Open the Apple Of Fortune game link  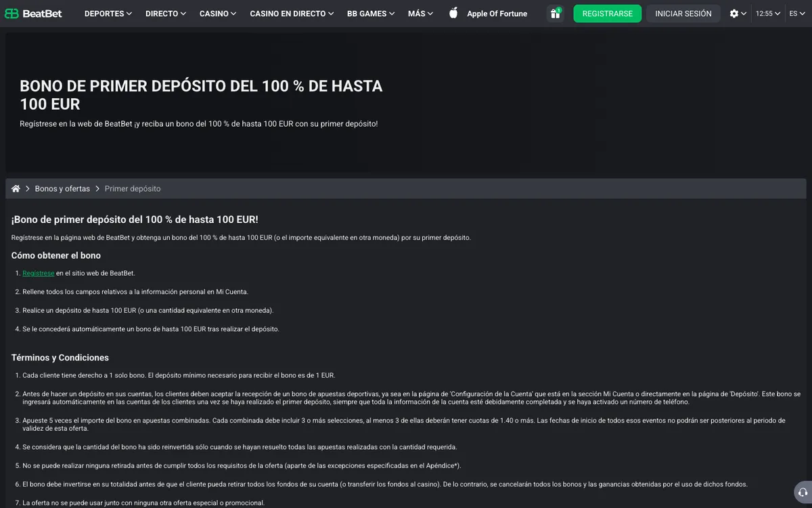point(497,14)
